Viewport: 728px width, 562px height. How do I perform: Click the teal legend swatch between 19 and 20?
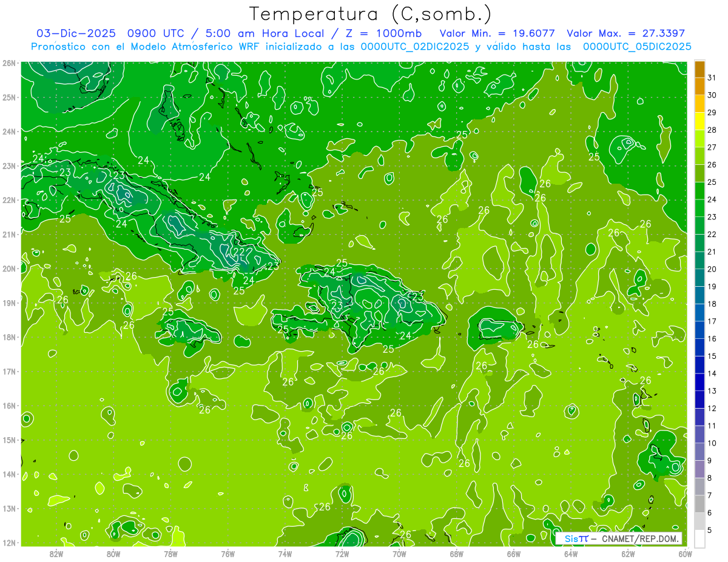click(699, 278)
